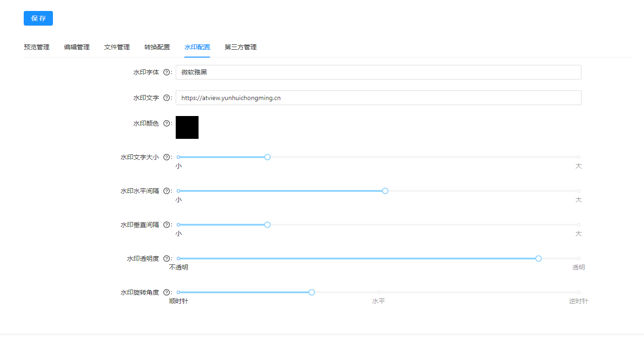Click help icon next to 水印字体
Viewport: 644px width, 338px height.
click(167, 72)
